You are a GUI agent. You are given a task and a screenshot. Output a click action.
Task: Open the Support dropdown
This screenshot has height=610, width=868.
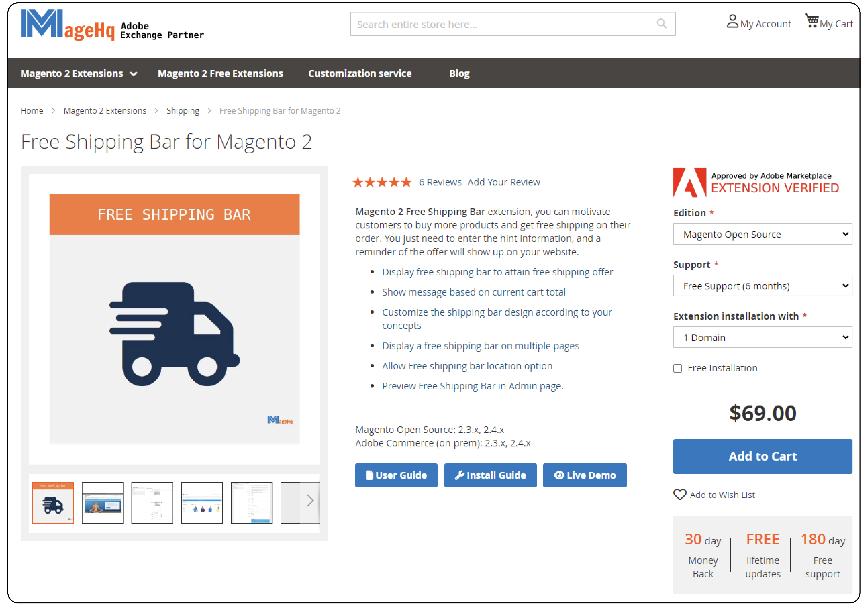click(x=762, y=286)
